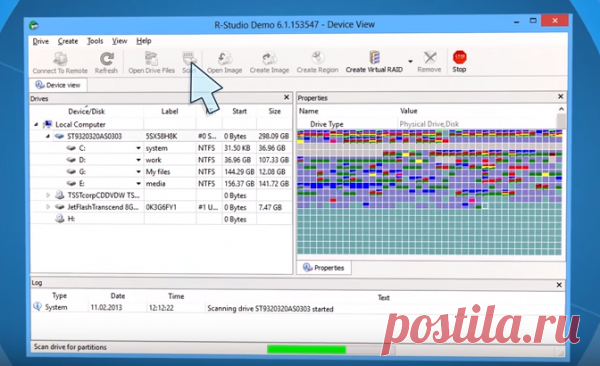The height and width of the screenshot is (366, 600).
Task: Click the Stop scan icon
Action: 459,58
